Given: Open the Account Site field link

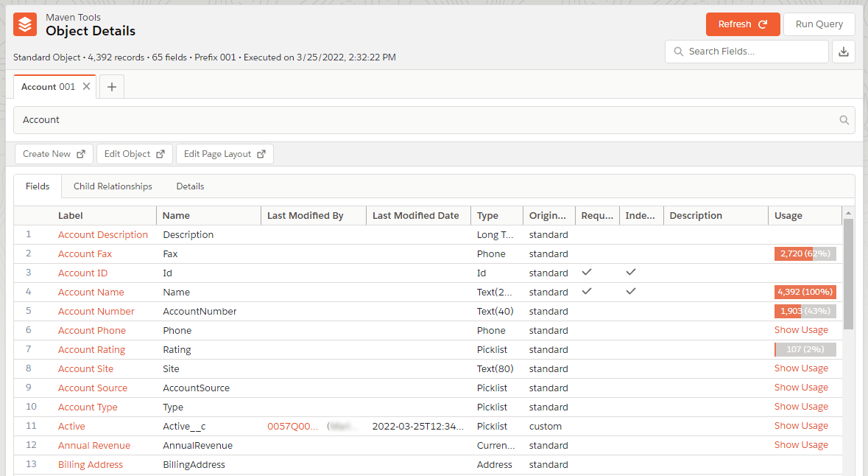Looking at the screenshot, I should coord(86,369).
